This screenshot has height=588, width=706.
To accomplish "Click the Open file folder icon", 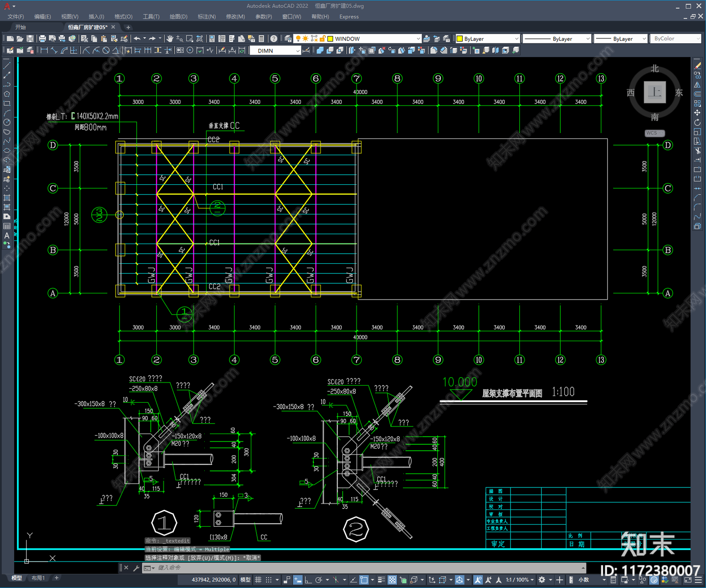I will [x=20, y=39].
